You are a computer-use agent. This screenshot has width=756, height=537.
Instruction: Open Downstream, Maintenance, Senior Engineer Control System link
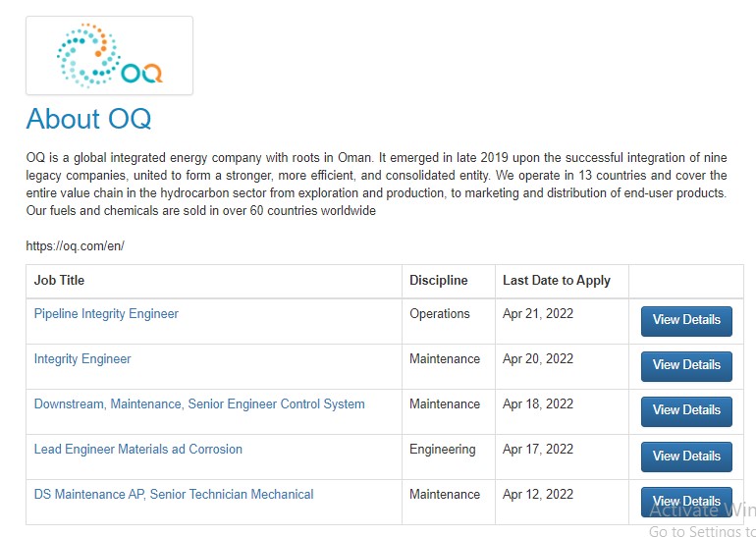tap(199, 403)
